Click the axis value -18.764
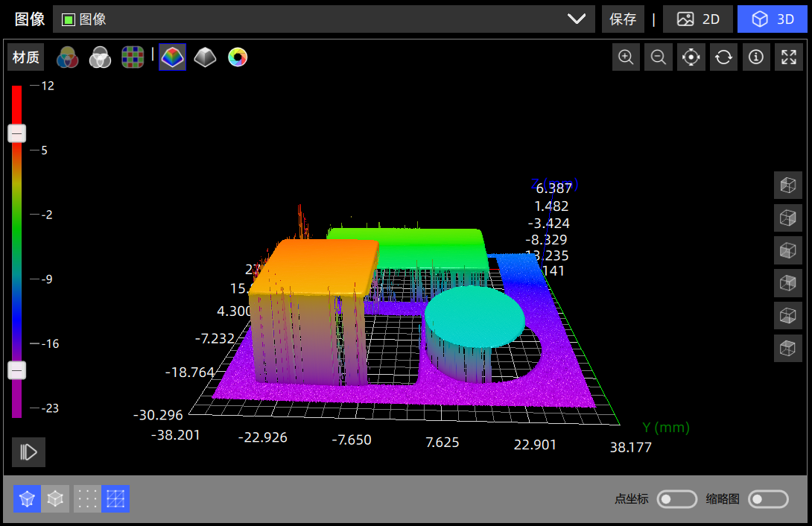 [189, 373]
